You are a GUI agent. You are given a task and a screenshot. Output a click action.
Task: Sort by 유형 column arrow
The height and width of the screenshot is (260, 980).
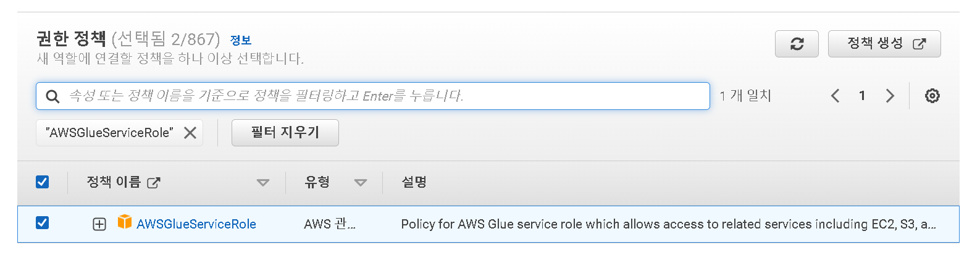[361, 183]
